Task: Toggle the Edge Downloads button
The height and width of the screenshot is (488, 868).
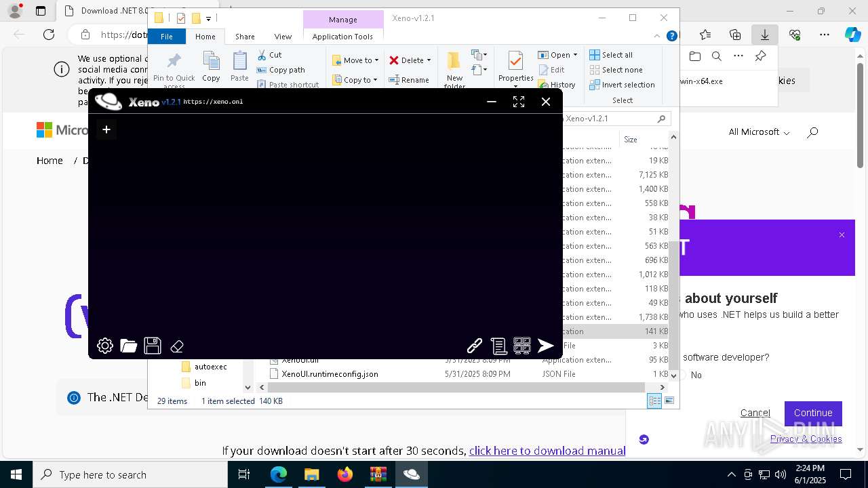Action: pyautogui.click(x=765, y=35)
